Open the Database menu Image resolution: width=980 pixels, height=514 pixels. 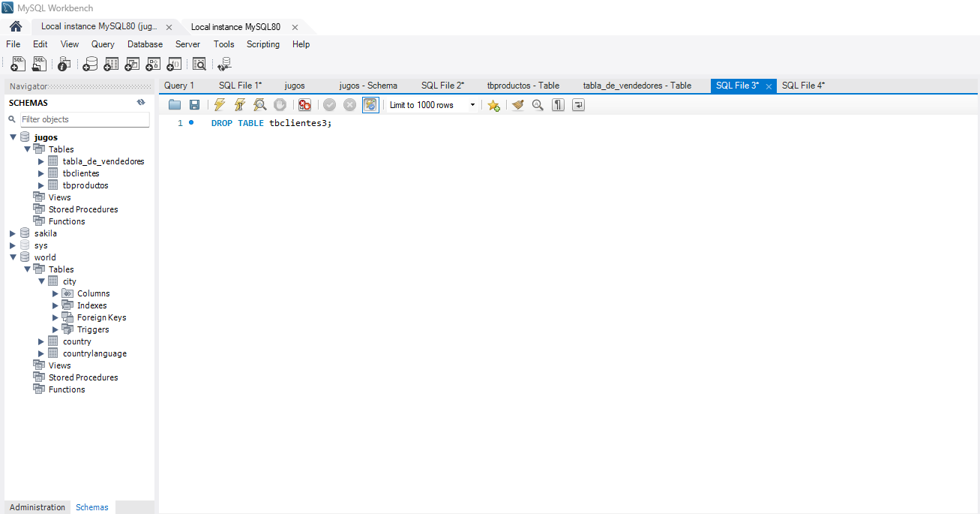pos(145,44)
